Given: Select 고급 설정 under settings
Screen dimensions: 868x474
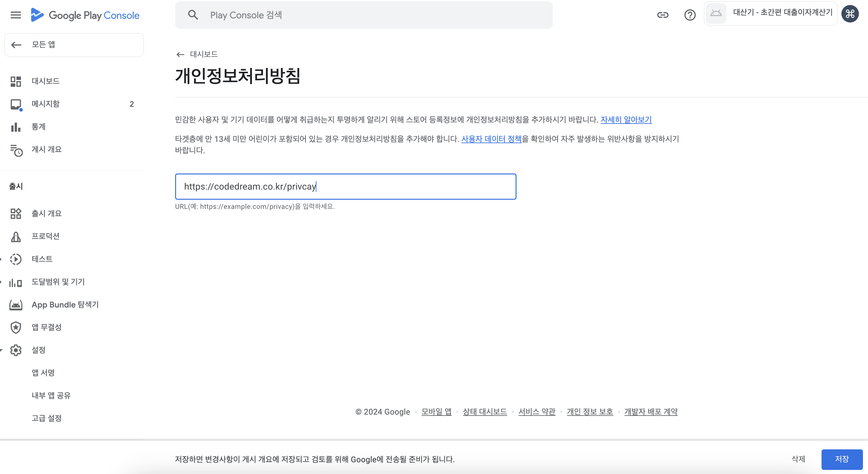Looking at the screenshot, I should click(x=46, y=418).
